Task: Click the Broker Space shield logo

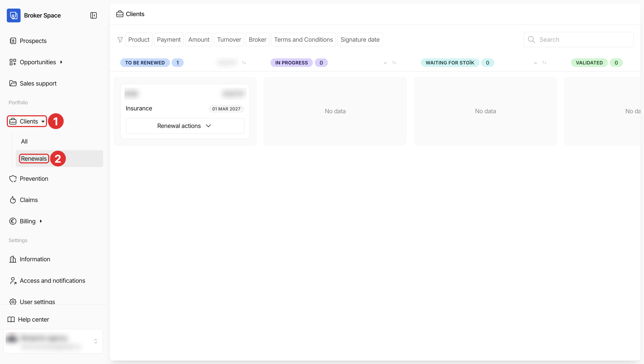Action: pos(13,16)
